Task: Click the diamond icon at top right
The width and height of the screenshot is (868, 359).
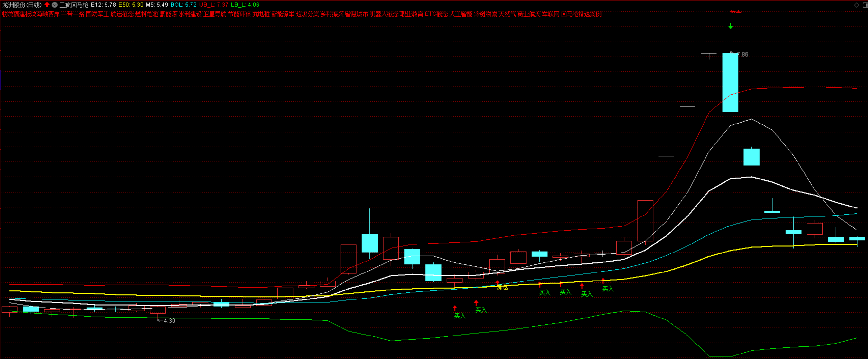Action: click(x=856, y=5)
